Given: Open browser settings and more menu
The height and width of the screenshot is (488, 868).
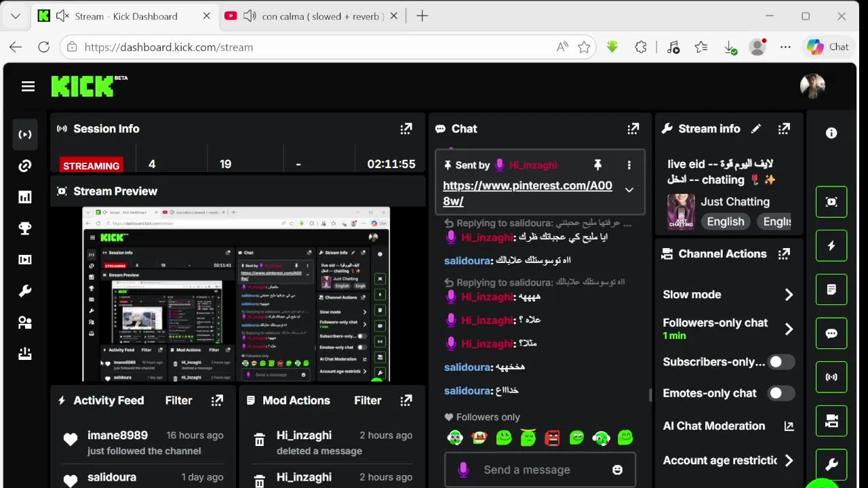Looking at the screenshot, I should pyautogui.click(x=785, y=47).
